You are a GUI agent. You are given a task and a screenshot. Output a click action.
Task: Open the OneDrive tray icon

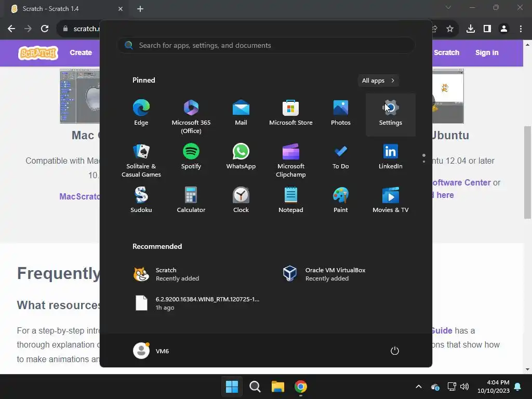coord(435,387)
